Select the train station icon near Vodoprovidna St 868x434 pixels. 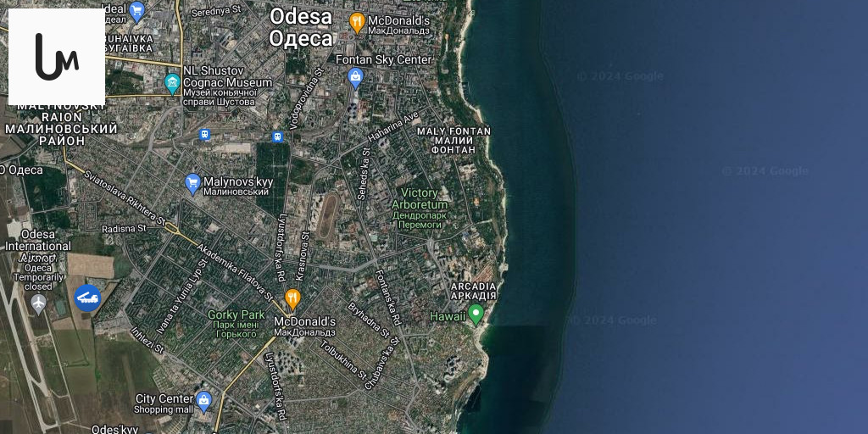[277, 136]
